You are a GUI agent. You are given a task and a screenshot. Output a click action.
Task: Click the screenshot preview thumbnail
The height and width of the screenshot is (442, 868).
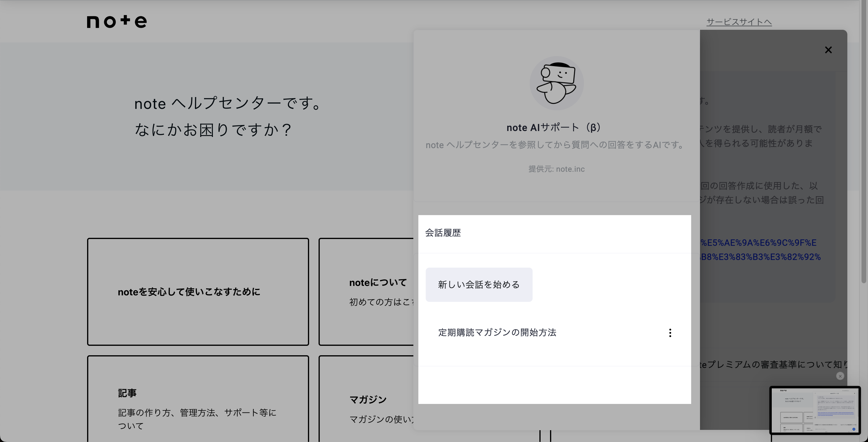815,410
